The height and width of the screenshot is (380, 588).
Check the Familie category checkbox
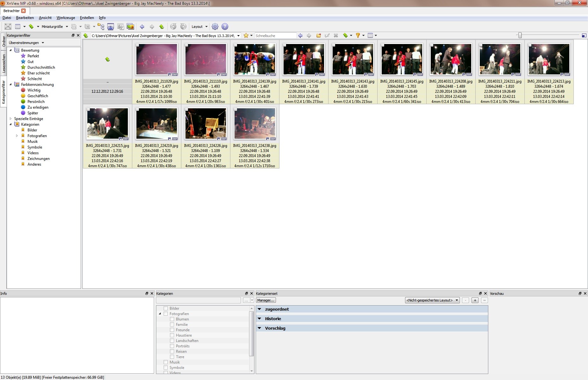pyautogui.click(x=172, y=325)
